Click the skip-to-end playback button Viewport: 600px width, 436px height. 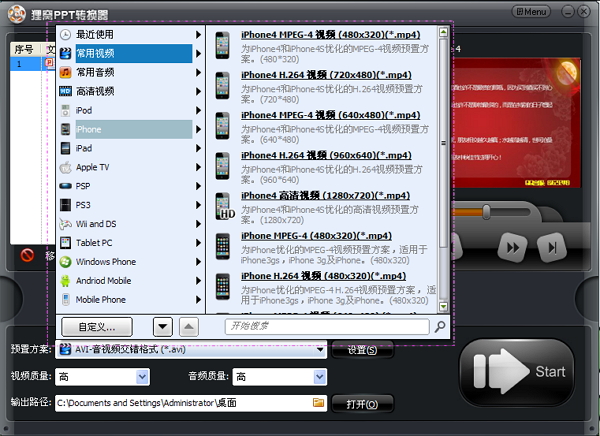tap(552, 248)
